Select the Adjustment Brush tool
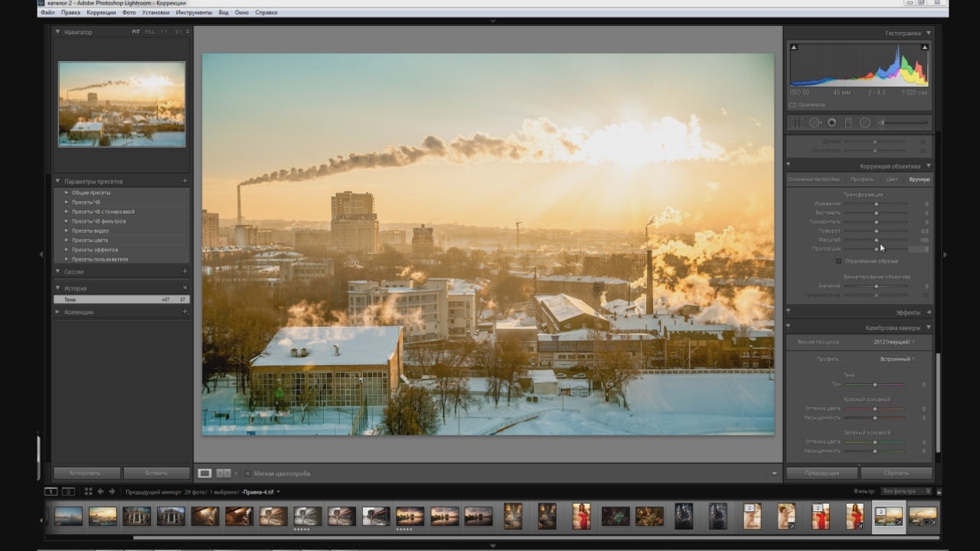The height and width of the screenshot is (551, 980). (x=902, y=122)
